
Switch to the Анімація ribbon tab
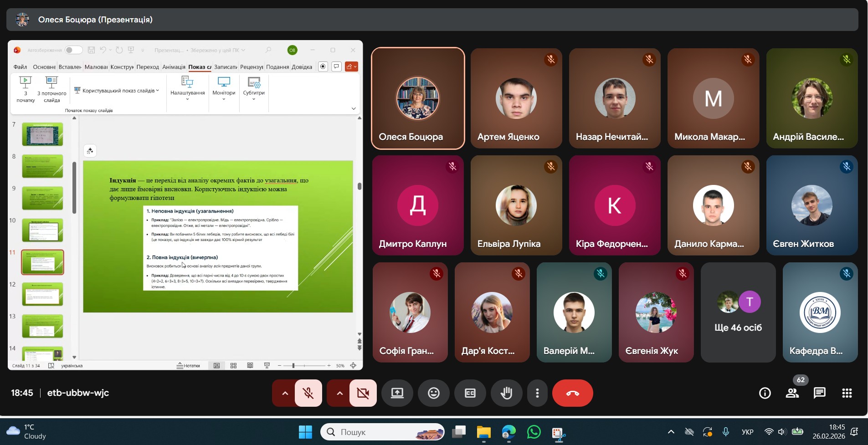(x=174, y=67)
